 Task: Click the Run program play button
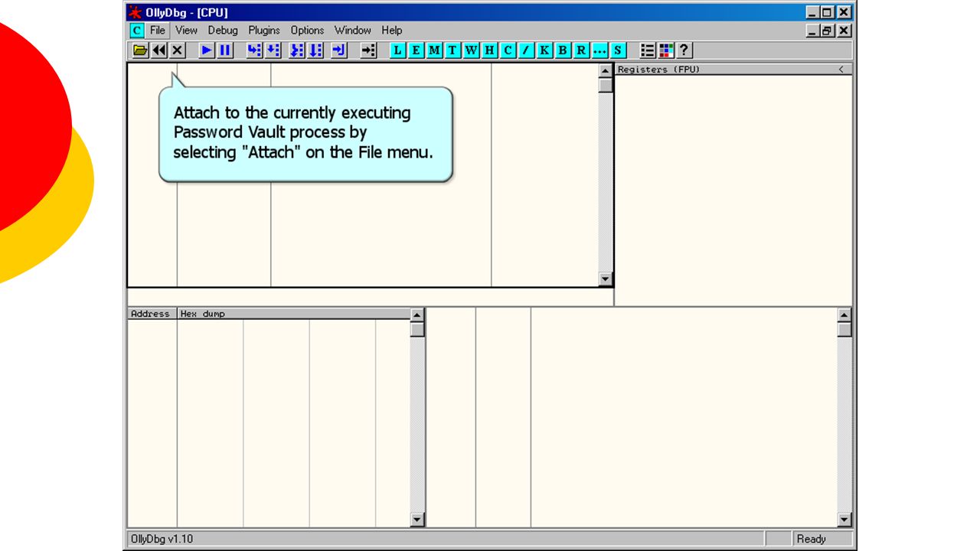click(x=207, y=51)
